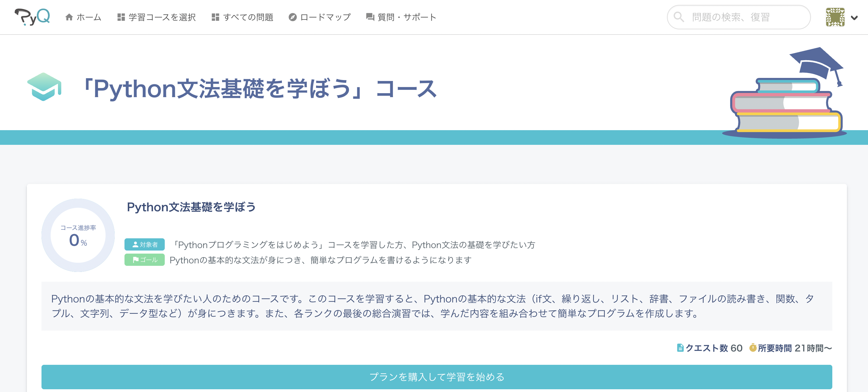Click the grid icon beside 学習コースを選択
Image resolution: width=868 pixels, height=392 pixels.
click(121, 17)
